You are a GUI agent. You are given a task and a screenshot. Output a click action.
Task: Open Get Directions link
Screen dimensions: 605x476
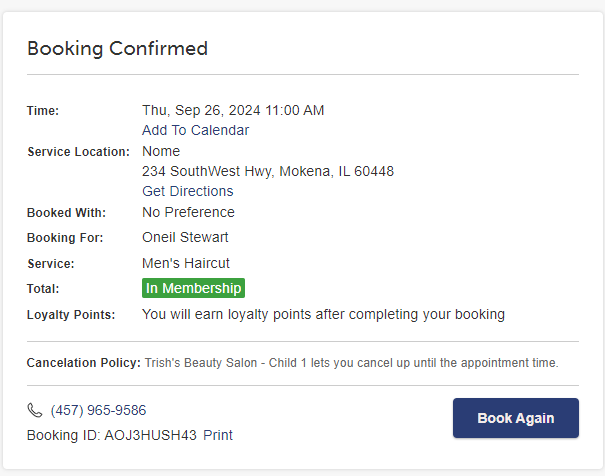coord(188,191)
